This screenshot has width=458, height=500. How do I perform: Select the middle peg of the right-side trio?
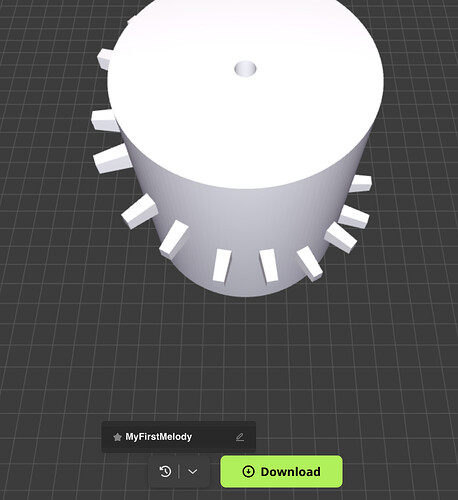point(354,216)
